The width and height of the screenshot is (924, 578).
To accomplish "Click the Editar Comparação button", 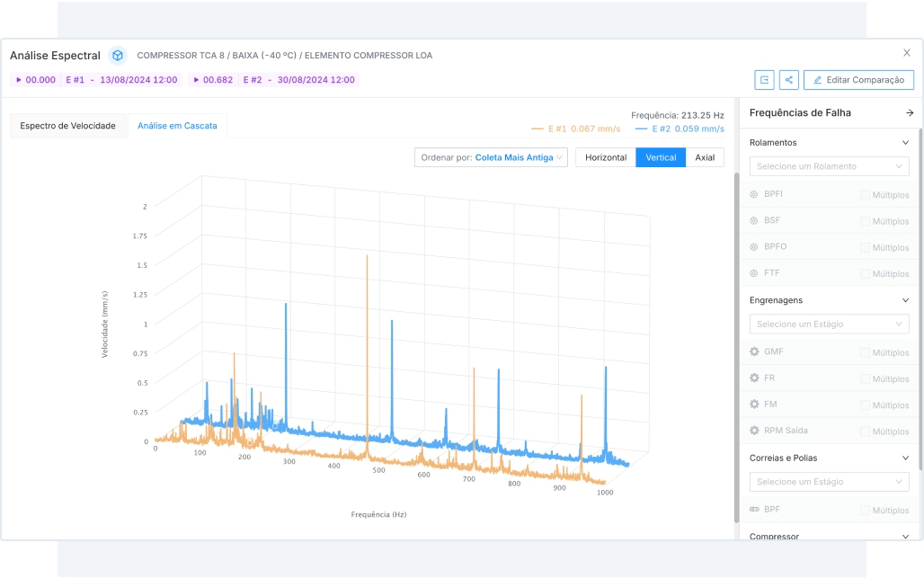I will (x=858, y=80).
